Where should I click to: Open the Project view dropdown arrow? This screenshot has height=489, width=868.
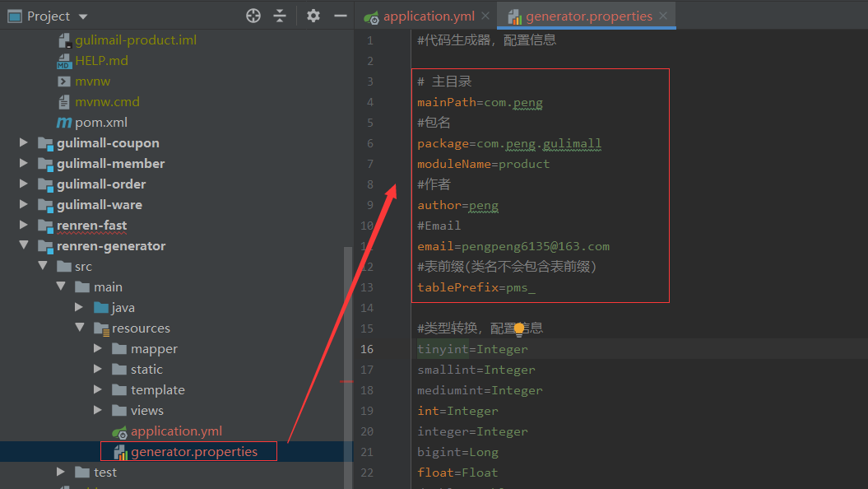(x=83, y=16)
